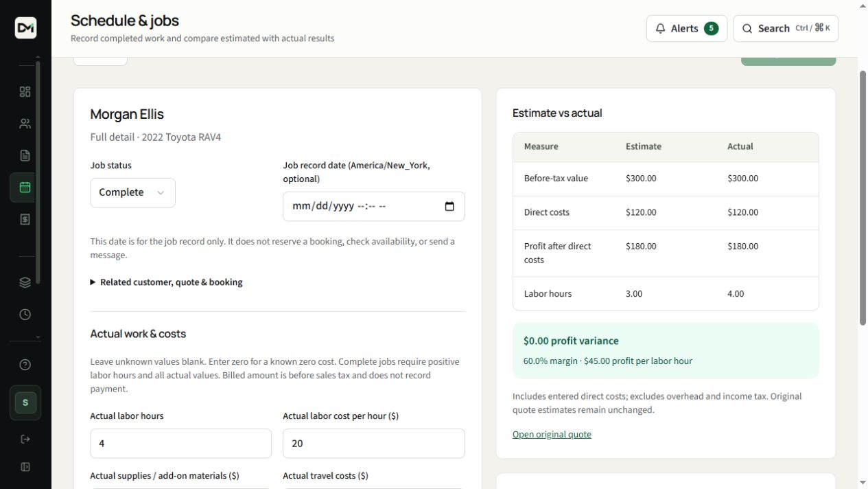Open the dashboard grid icon
The image size is (868, 489).
(x=25, y=92)
